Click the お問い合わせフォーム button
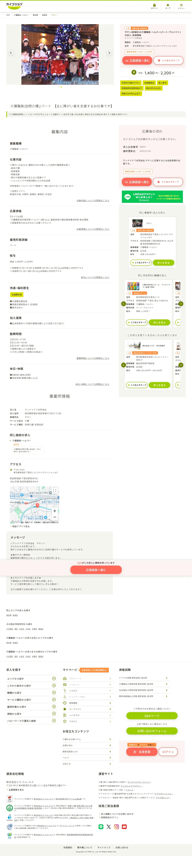192x868 pixels. coord(152,731)
